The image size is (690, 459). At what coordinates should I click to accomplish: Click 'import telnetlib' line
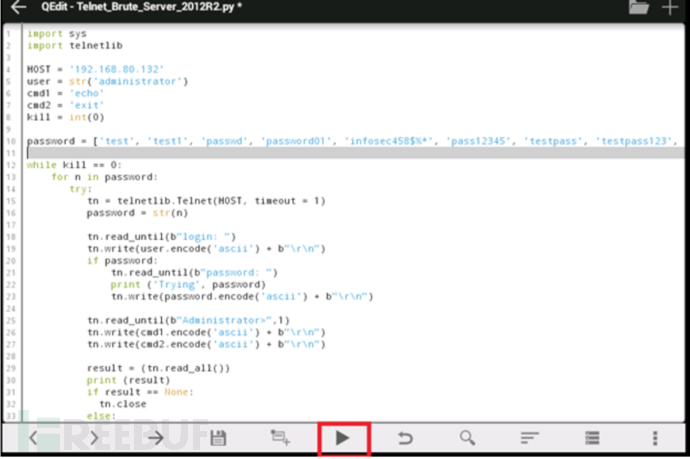click(x=75, y=45)
